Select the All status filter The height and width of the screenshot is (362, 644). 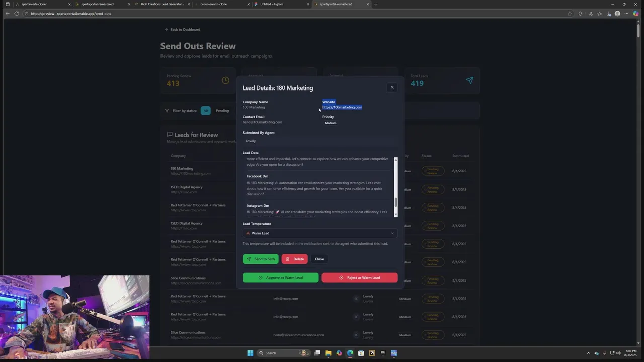pos(205,111)
